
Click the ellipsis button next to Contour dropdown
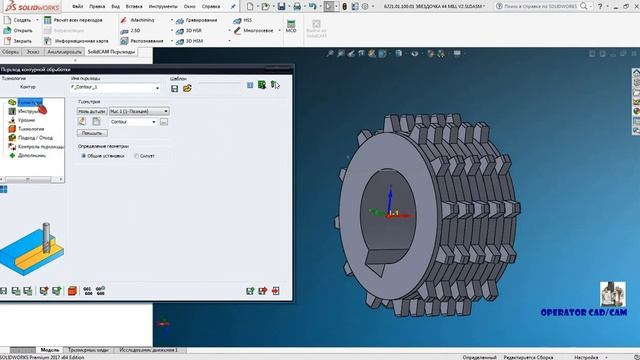click(164, 122)
